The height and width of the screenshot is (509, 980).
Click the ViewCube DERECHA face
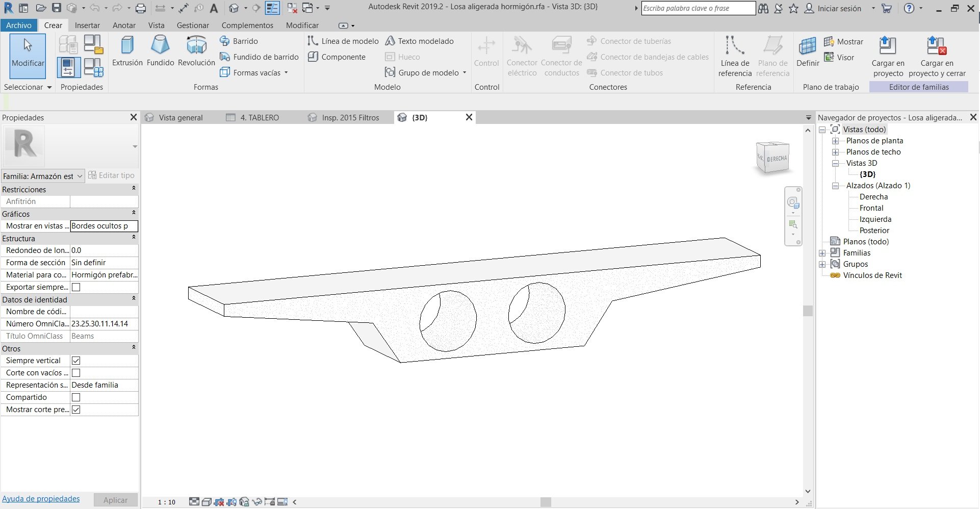(777, 159)
